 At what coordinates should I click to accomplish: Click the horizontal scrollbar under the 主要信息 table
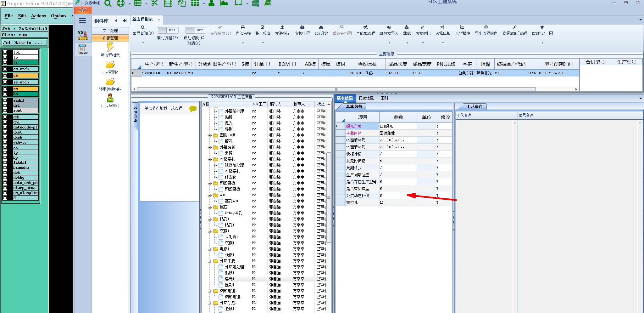click(x=336, y=89)
